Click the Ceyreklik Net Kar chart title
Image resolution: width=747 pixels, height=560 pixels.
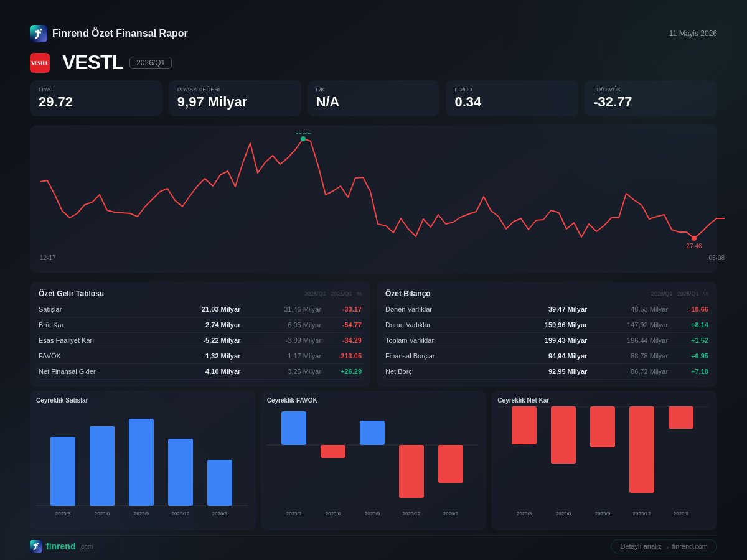tap(524, 400)
